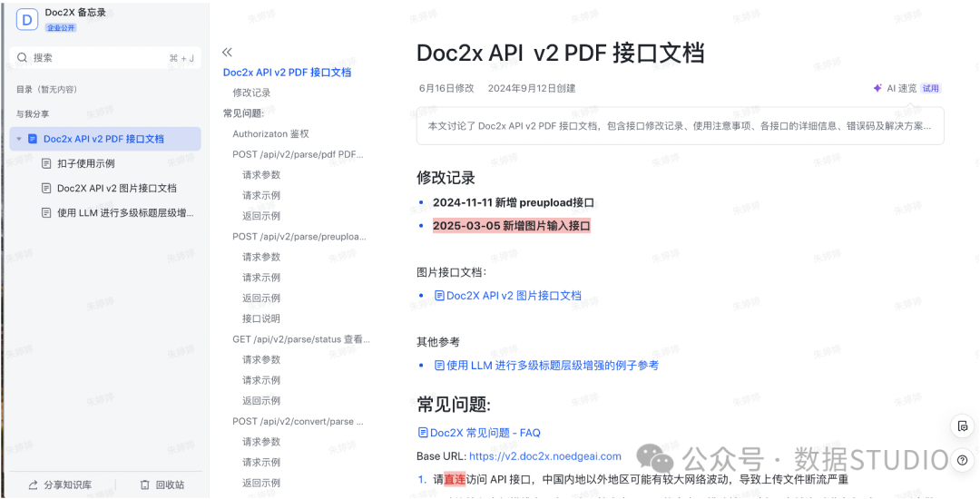This screenshot has height=499, width=980.
Task: Click 请求参数 under POST /api/v2/parse/pdf
Action: click(x=261, y=175)
